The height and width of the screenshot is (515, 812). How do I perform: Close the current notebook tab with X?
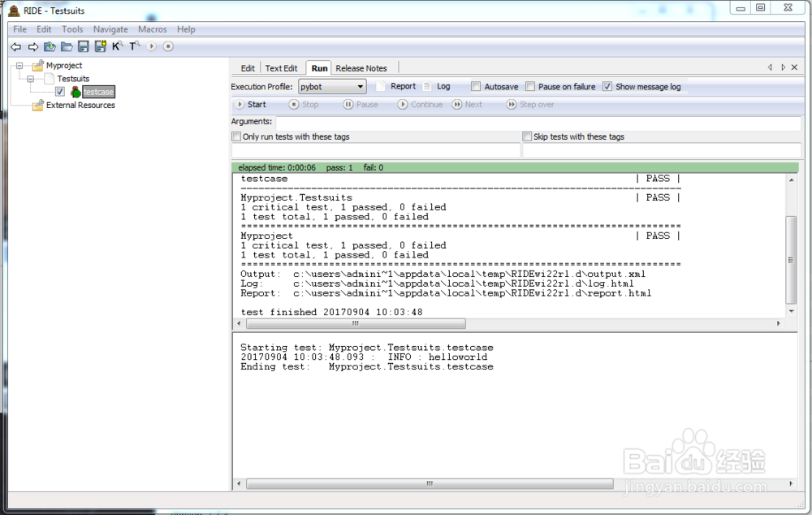click(x=794, y=67)
